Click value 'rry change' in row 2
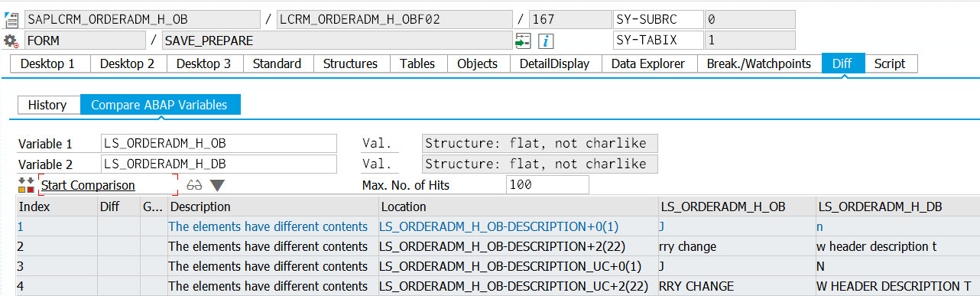 point(687,246)
